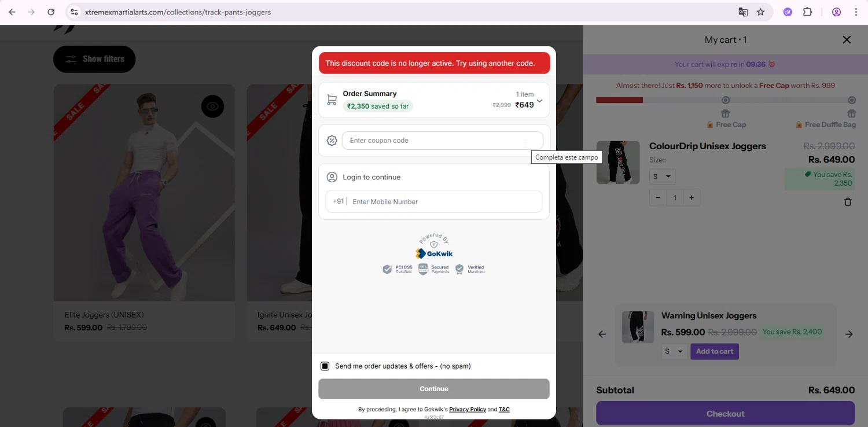The width and height of the screenshot is (868, 427).
Task: Go back with browser back arrow
Action: pos(12,12)
